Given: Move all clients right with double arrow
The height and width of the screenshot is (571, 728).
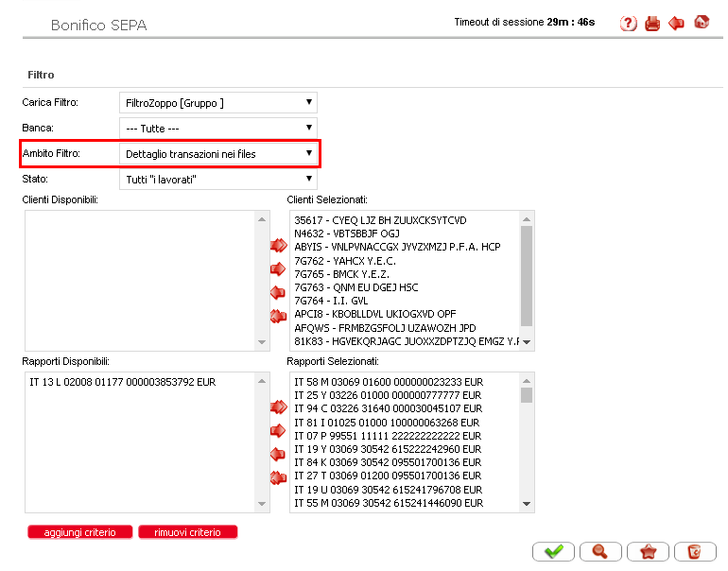Looking at the screenshot, I should [x=278, y=246].
